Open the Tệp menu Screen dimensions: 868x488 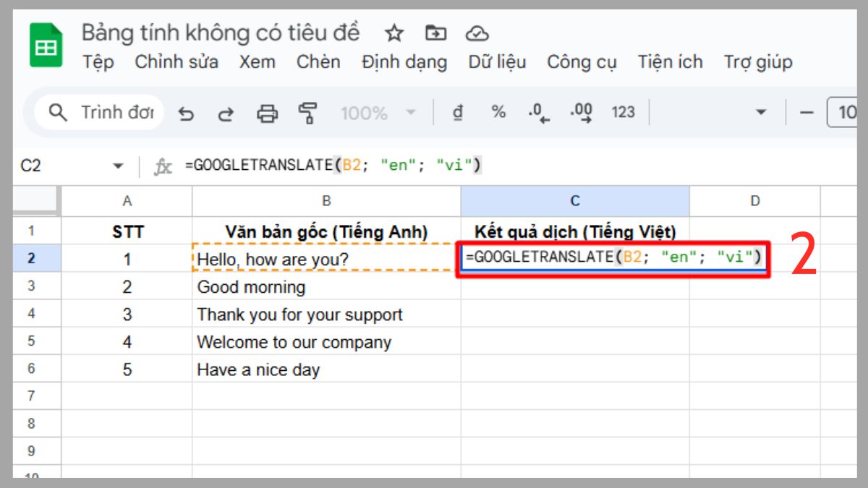98,63
